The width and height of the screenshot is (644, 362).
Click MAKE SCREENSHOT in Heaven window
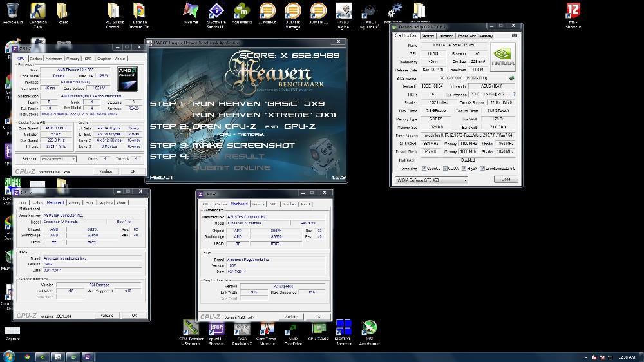(244, 146)
